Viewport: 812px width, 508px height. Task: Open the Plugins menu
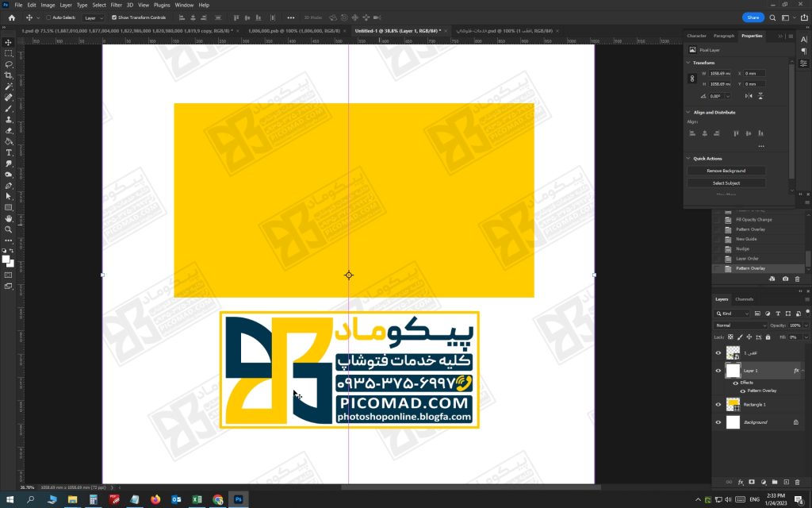pyautogui.click(x=162, y=5)
